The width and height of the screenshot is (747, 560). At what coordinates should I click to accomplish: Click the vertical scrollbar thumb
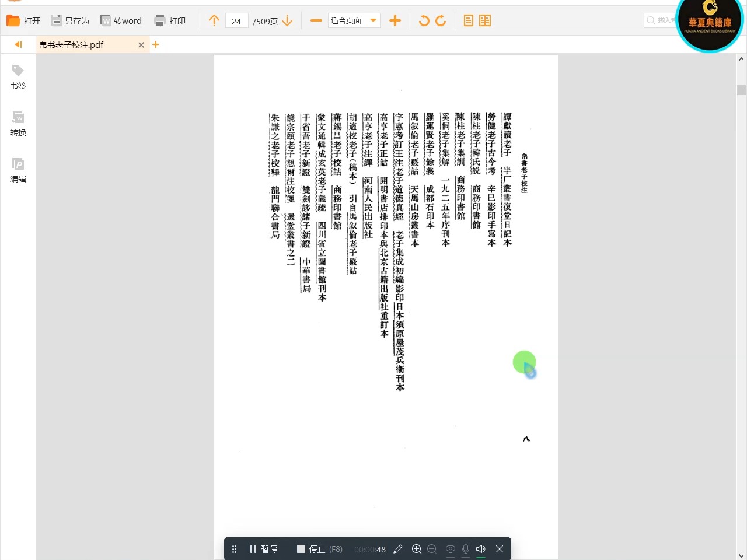point(741,90)
